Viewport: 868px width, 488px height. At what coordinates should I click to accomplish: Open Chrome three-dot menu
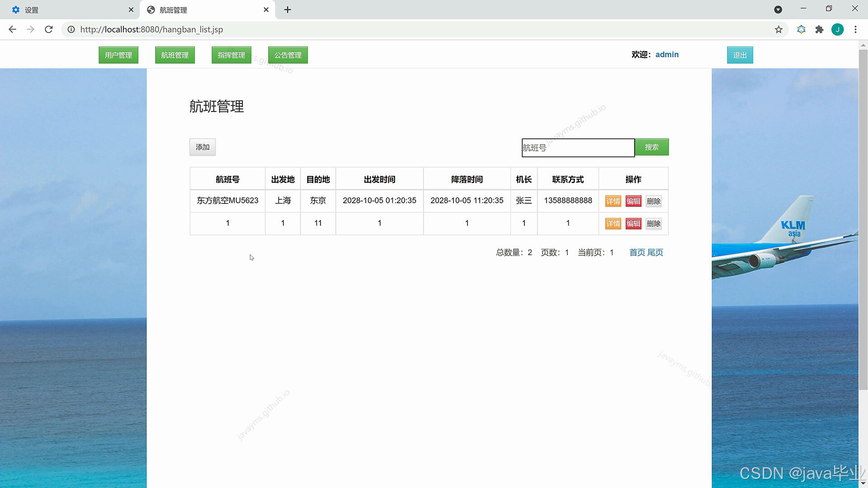(x=855, y=29)
